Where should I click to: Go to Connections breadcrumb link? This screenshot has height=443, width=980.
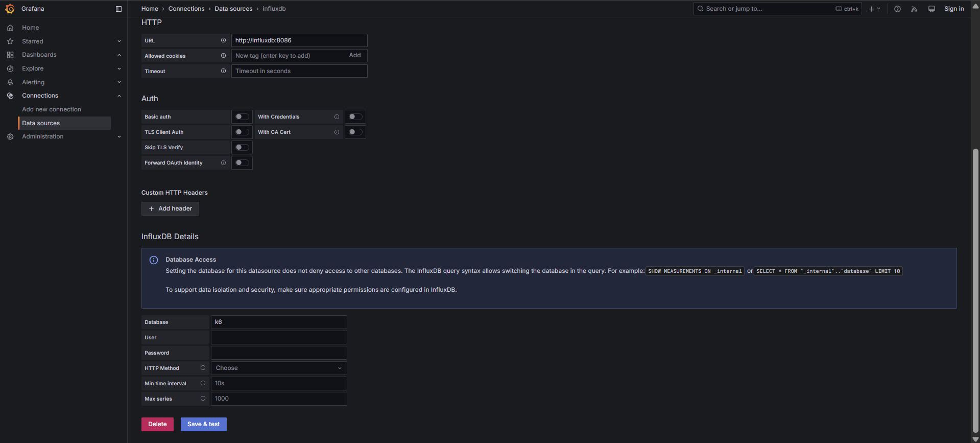coord(186,9)
